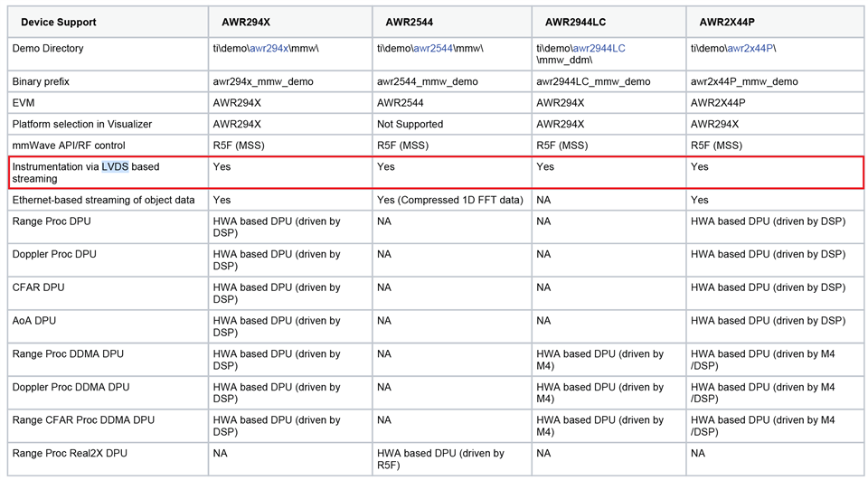Click the Not Supported cell for AWR2544
This screenshot has width=868, height=480.
[452, 124]
